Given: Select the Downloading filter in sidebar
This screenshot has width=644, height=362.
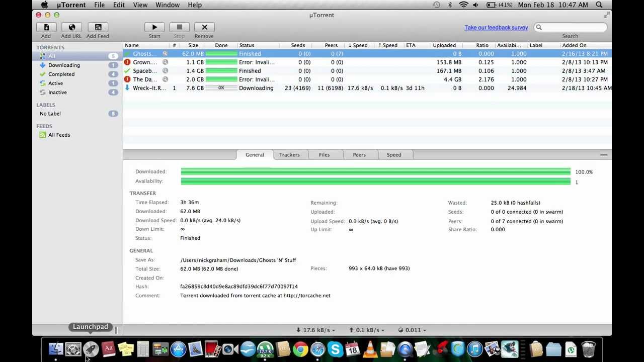Looking at the screenshot, I should pyautogui.click(x=64, y=65).
